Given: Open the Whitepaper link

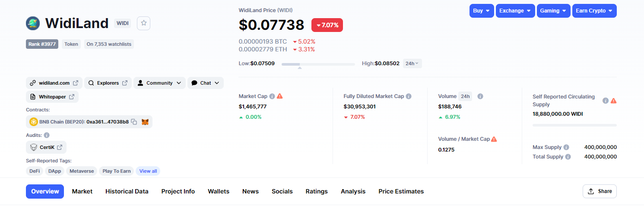Looking at the screenshot, I should pos(52,97).
